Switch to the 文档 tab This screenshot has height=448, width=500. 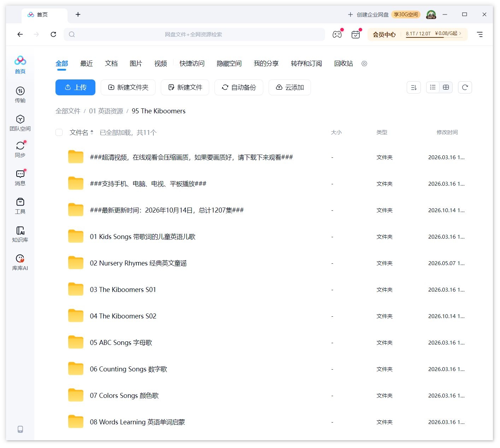111,64
